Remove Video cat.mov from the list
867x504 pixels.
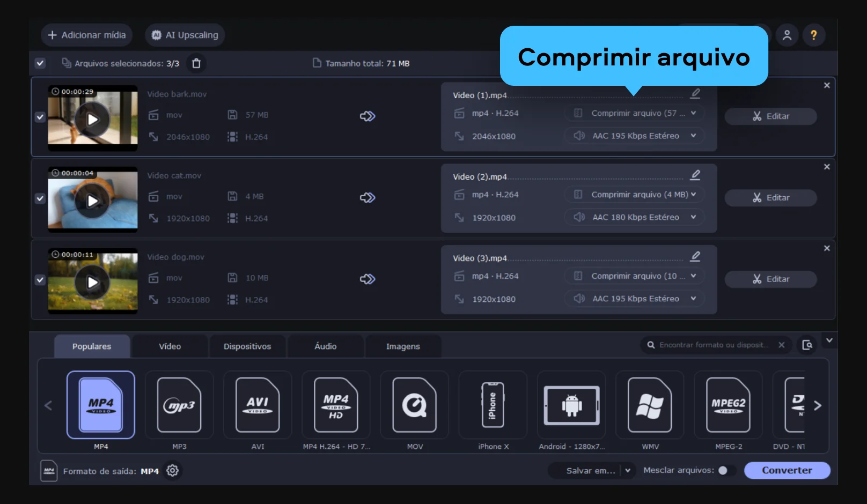(x=827, y=167)
